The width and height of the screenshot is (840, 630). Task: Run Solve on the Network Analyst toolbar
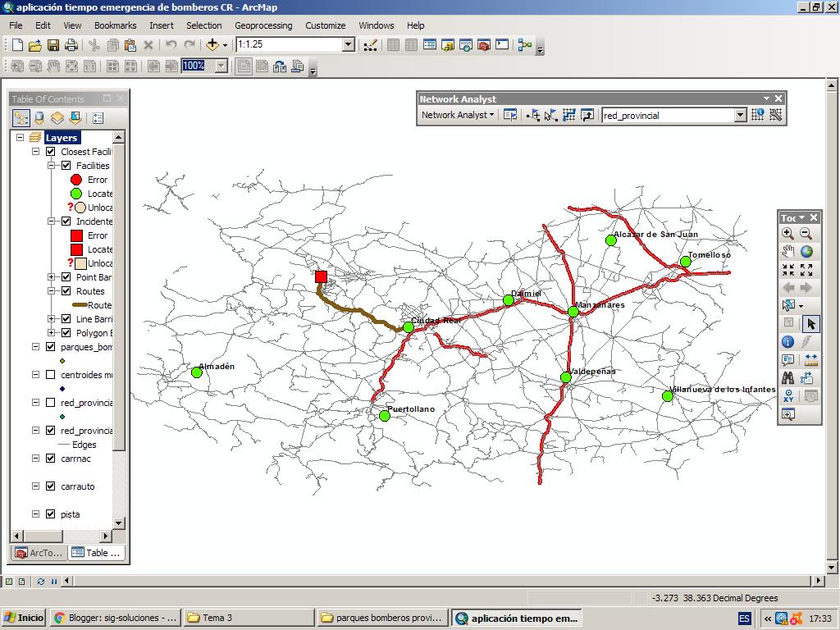[569, 115]
